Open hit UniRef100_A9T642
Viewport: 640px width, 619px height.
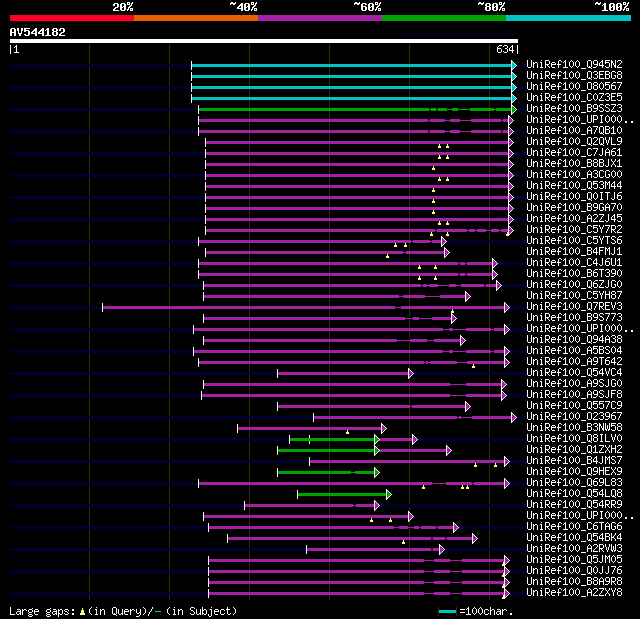574,362
